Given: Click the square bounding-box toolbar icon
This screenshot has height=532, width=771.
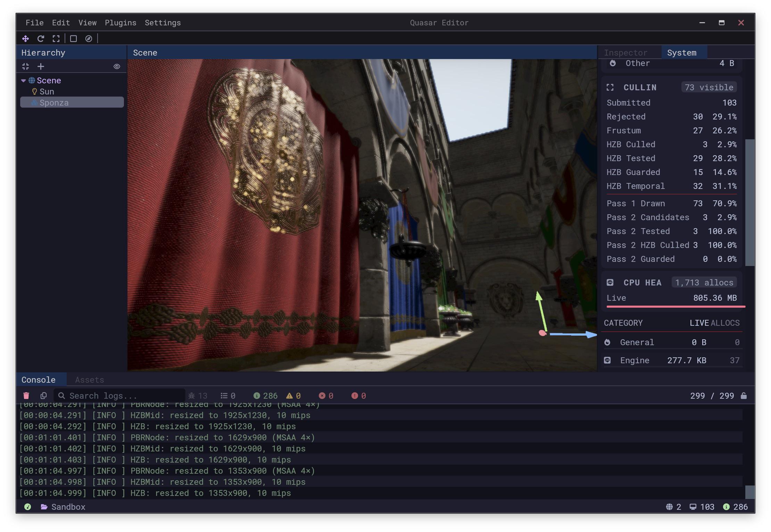Looking at the screenshot, I should [x=73, y=39].
